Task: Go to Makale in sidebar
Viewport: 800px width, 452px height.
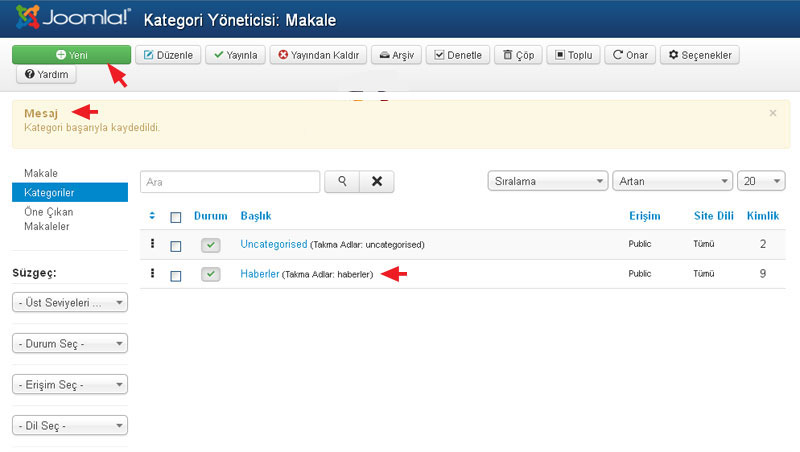Action: [x=41, y=173]
